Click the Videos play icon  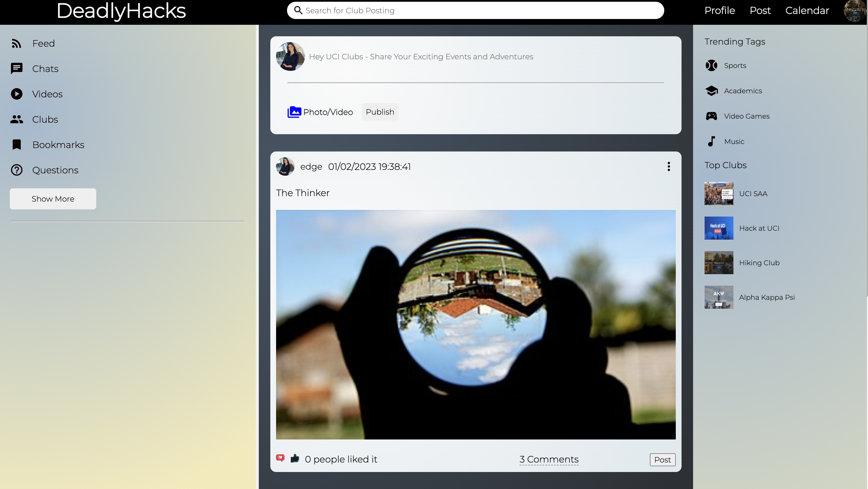[x=16, y=94]
